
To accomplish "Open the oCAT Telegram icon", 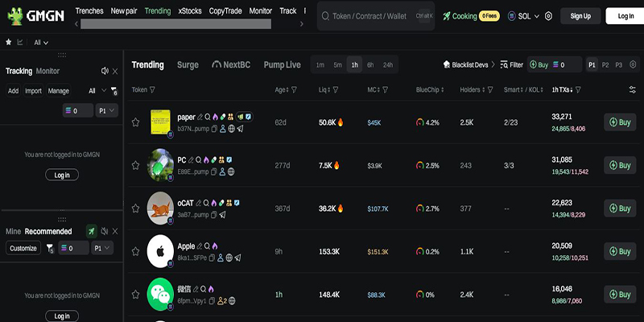I will 223,215.
